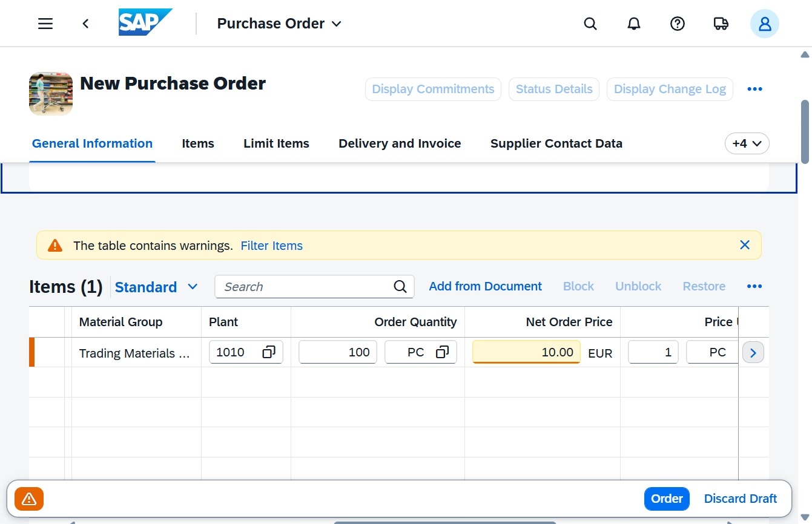Image resolution: width=812 pixels, height=524 pixels.
Task: Switch to the Items tab
Action: click(x=198, y=144)
